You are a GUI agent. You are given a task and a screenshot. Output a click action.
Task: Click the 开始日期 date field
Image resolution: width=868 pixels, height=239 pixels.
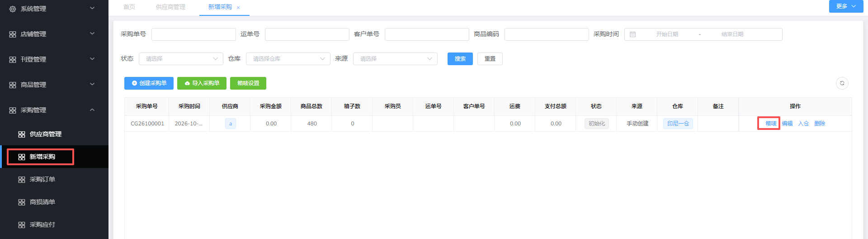(x=667, y=34)
